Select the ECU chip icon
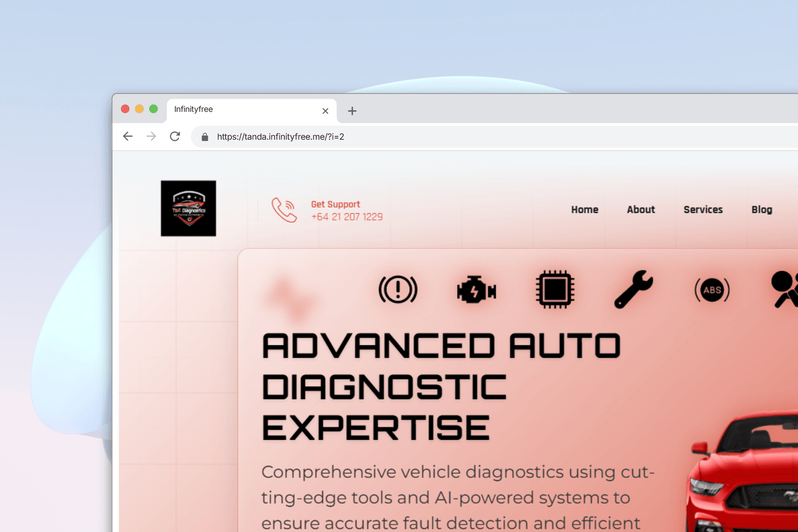 click(555, 290)
